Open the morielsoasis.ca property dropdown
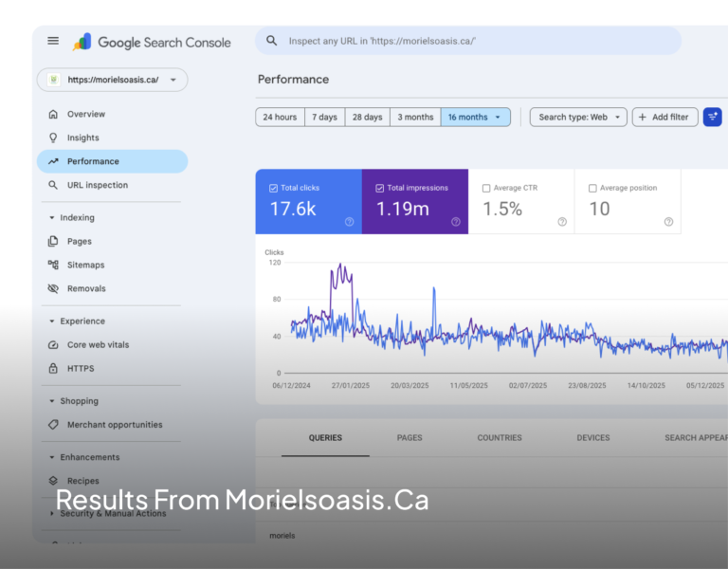 tap(113, 80)
